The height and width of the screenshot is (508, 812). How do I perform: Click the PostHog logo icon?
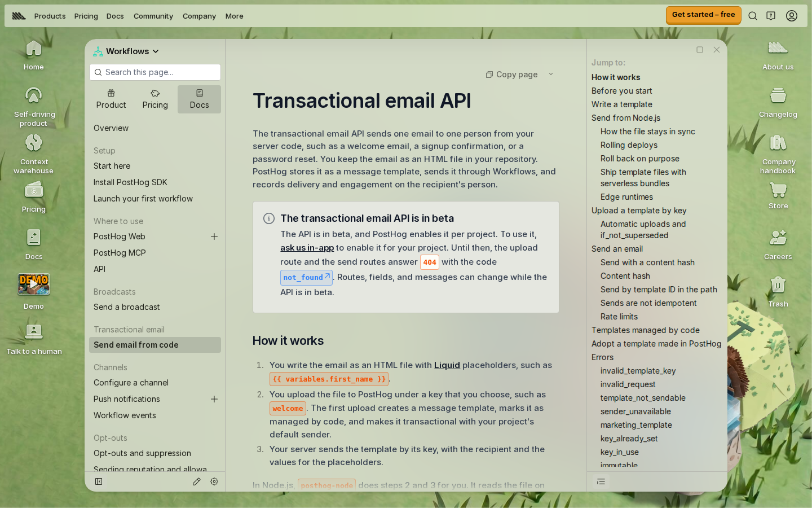pyautogui.click(x=19, y=16)
